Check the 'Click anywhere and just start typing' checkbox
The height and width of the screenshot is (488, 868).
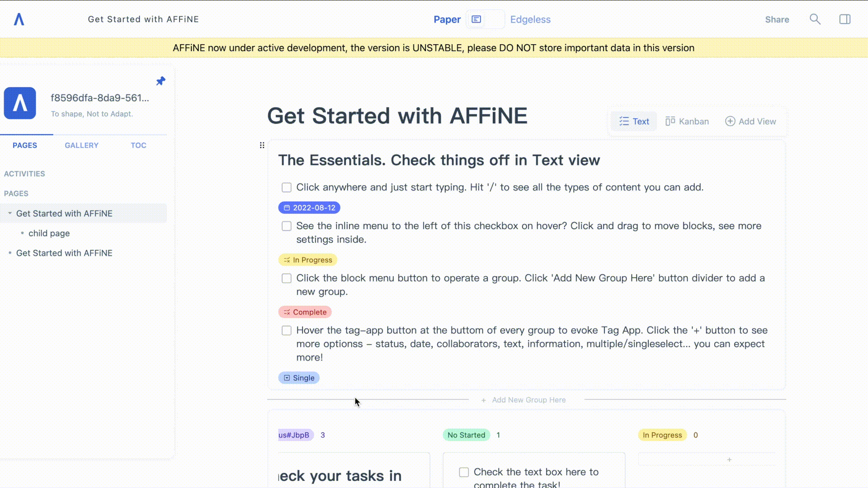[x=287, y=188]
